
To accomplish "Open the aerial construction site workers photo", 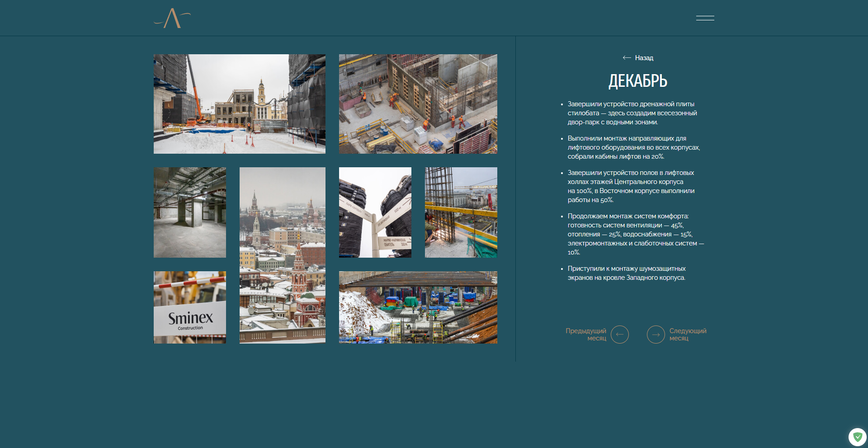I will tap(418, 104).
